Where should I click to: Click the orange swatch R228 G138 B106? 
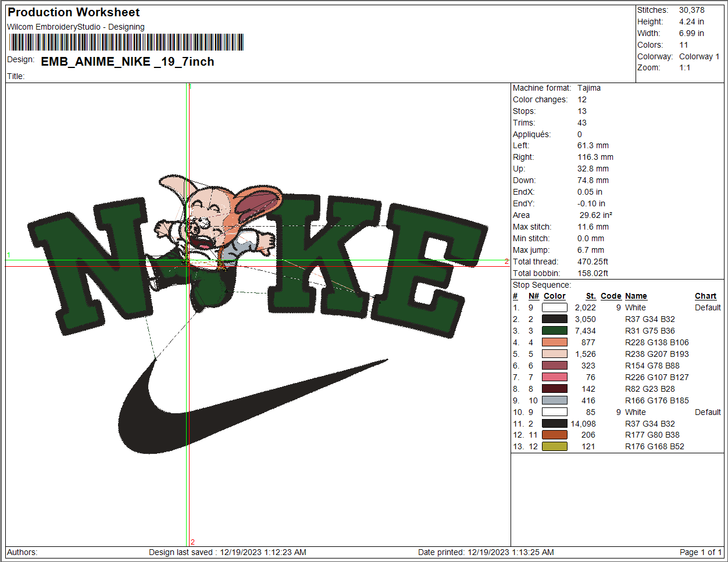(554, 342)
